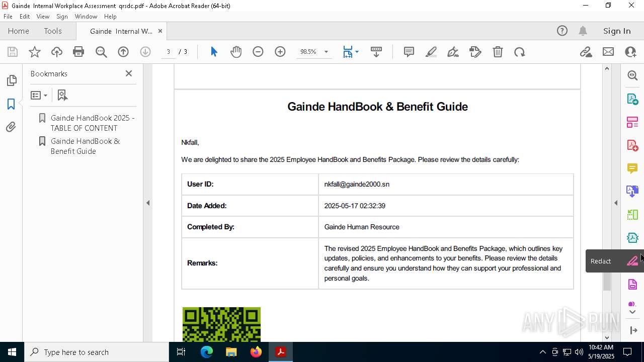Open Firefox from taskbar
The width and height of the screenshot is (644, 362).
(256, 352)
